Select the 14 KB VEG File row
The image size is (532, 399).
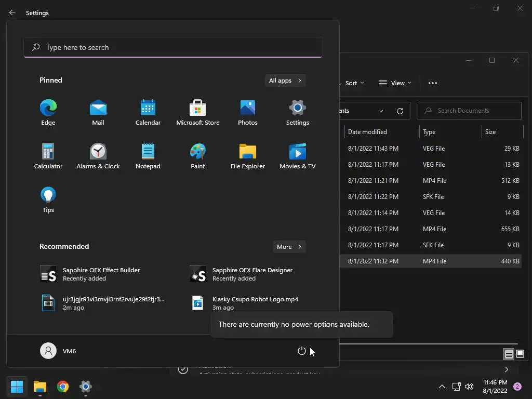pyautogui.click(x=430, y=212)
